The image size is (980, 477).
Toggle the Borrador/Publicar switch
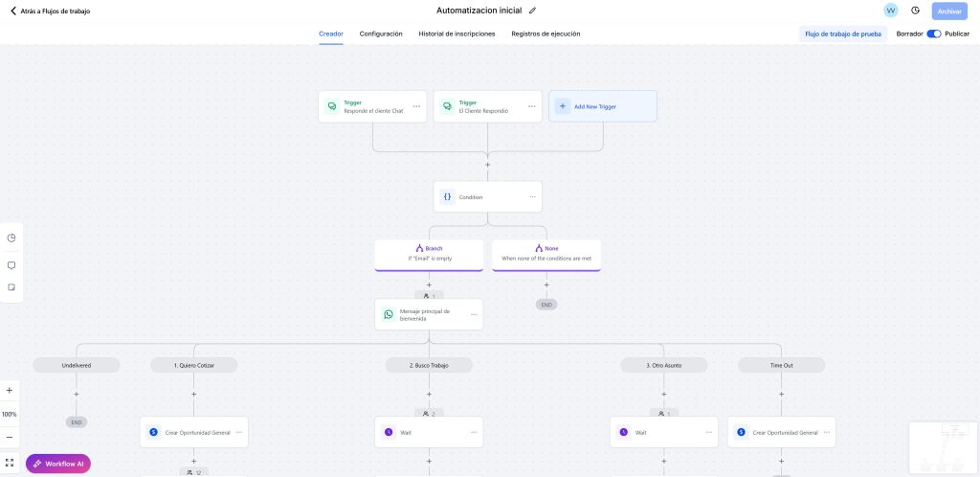(x=934, y=34)
